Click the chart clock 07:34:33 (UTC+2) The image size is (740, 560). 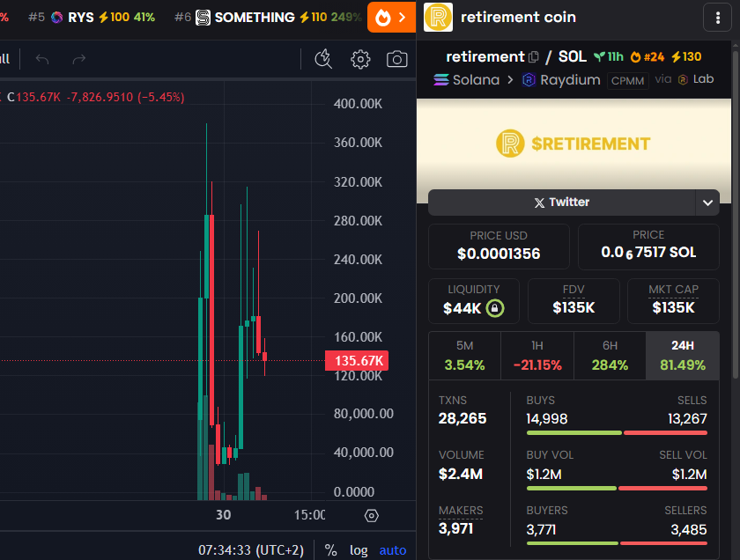pos(251,550)
